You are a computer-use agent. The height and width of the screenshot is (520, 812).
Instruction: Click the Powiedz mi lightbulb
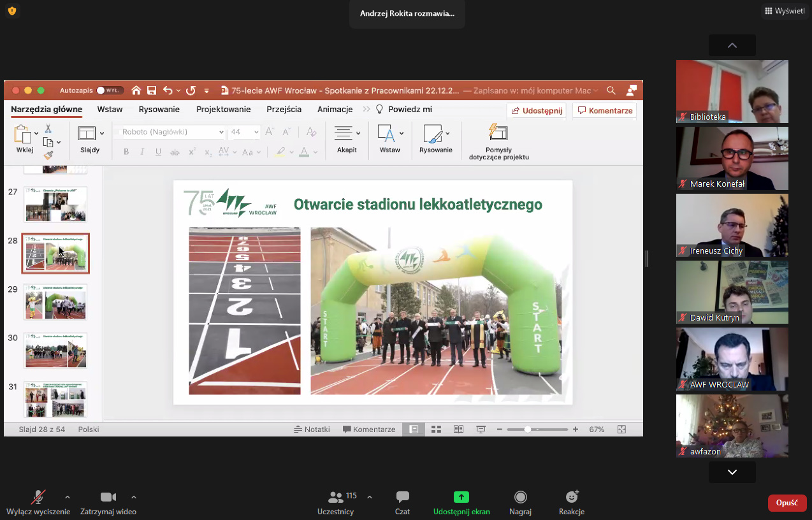380,110
